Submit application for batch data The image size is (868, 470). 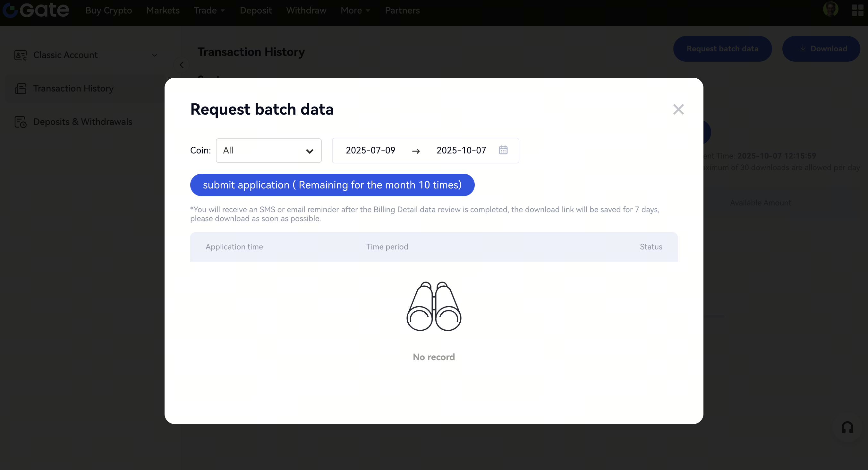pos(332,185)
